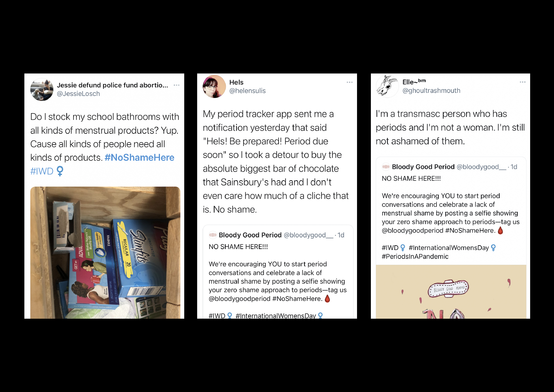This screenshot has height=392, width=554.
Task: Open Hels' profile avatar picture
Action: (214, 86)
